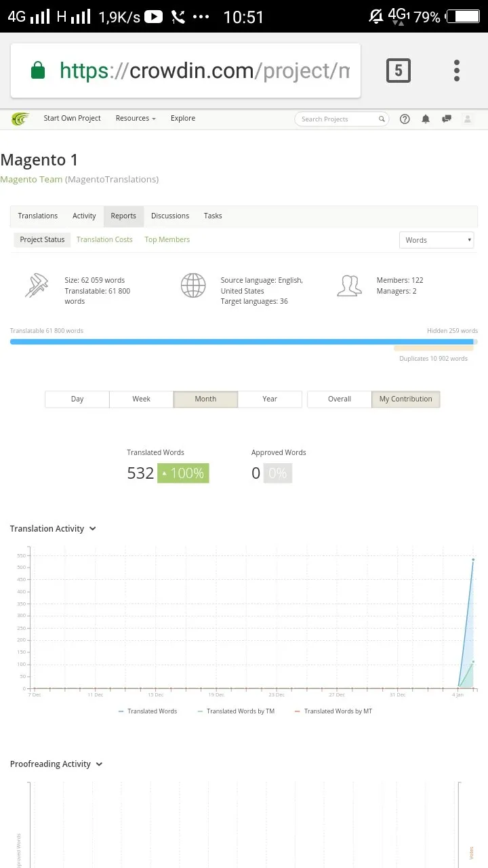Click the search magnifier icon
Viewport: 488px width, 868px height.
click(x=382, y=119)
